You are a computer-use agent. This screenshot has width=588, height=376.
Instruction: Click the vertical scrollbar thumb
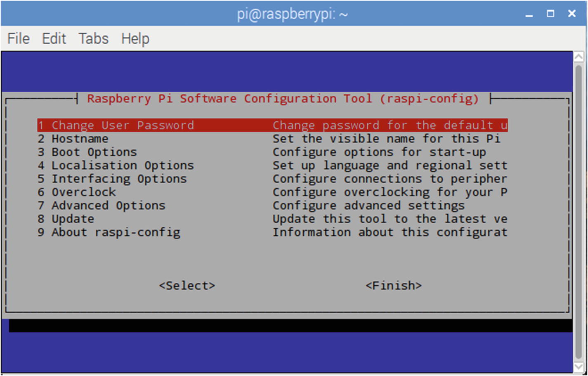(x=579, y=212)
